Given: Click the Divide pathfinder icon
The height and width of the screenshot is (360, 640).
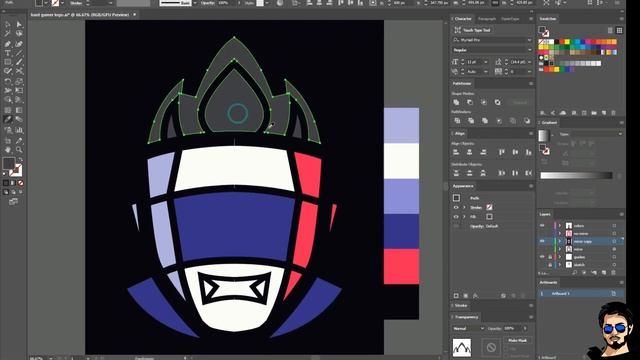Looking at the screenshot, I should coord(457,121).
